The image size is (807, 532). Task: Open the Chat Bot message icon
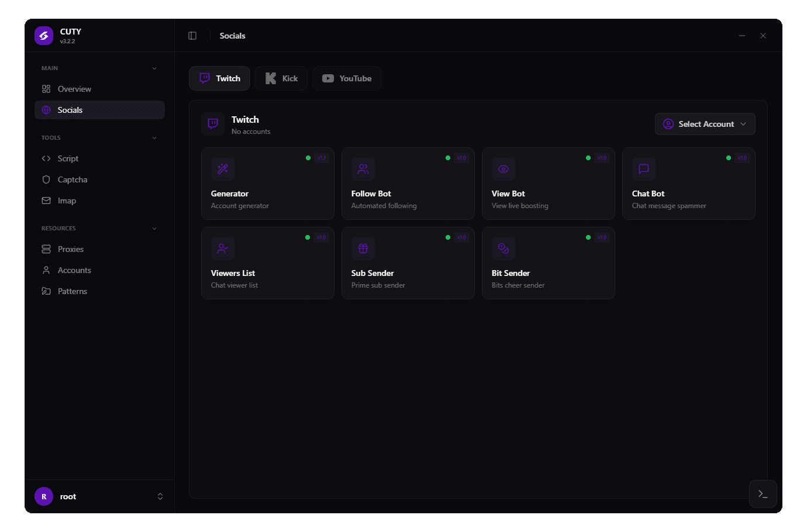click(x=644, y=169)
